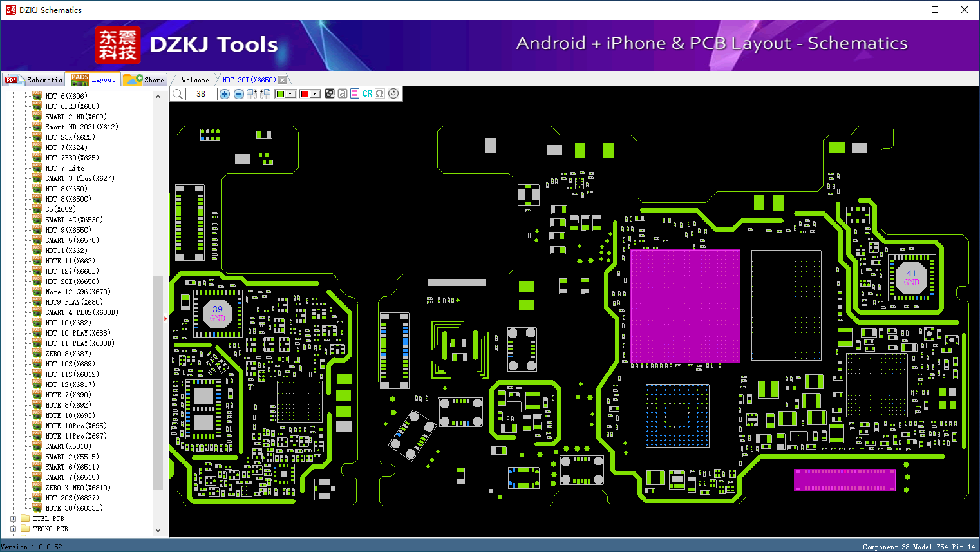Rotate the board layout clockwise
Viewport: 980px width, 552px height.
[252, 94]
